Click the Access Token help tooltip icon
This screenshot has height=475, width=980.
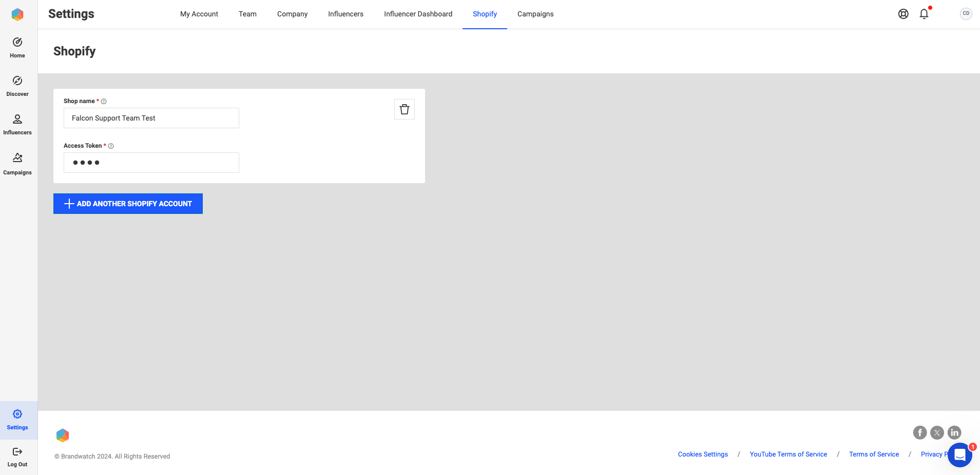pos(111,146)
